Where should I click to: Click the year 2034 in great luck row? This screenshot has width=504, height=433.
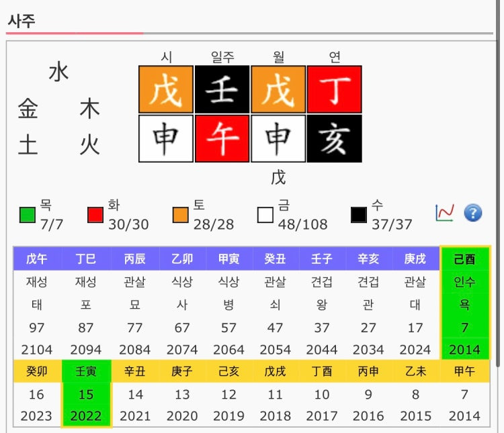pyautogui.click(x=368, y=350)
